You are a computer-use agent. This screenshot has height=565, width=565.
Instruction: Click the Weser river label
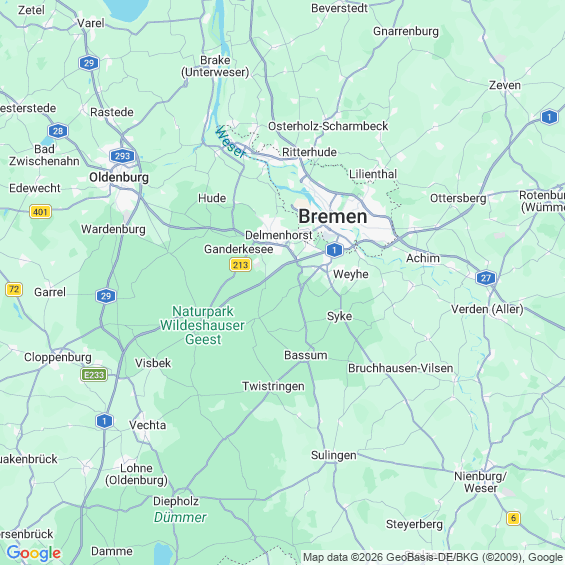tap(230, 142)
